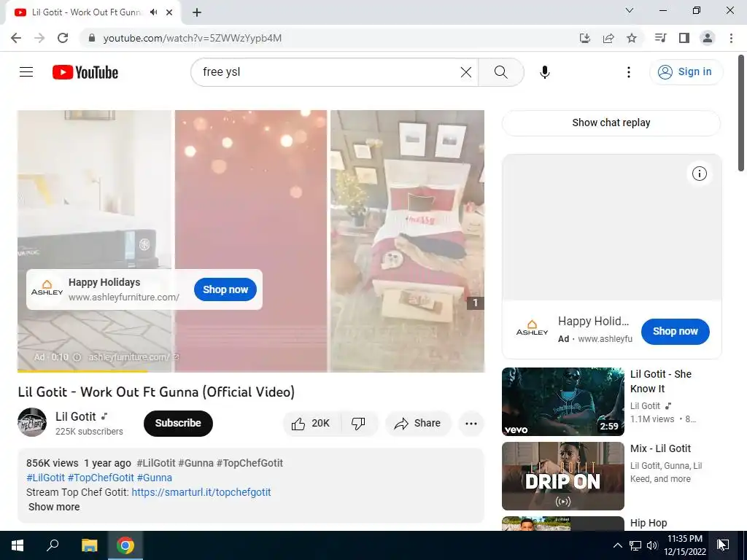Show chat replay

[611, 122]
